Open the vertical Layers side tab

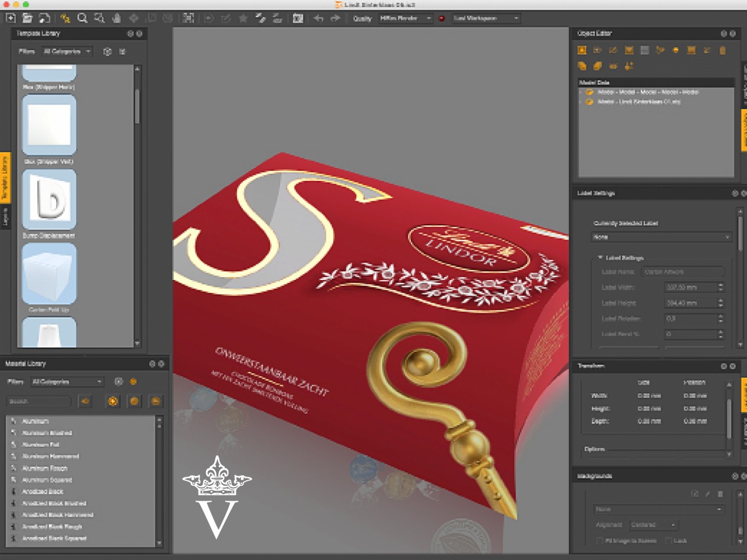click(x=5, y=217)
